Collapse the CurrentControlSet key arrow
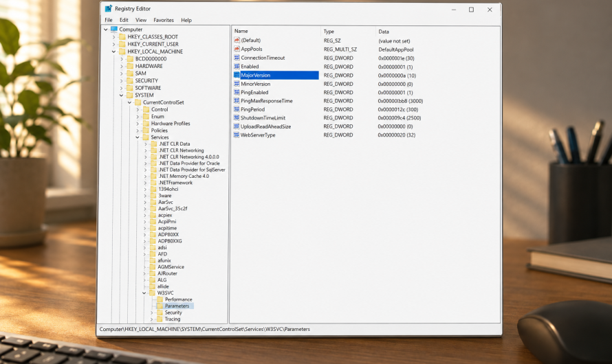 coord(129,102)
